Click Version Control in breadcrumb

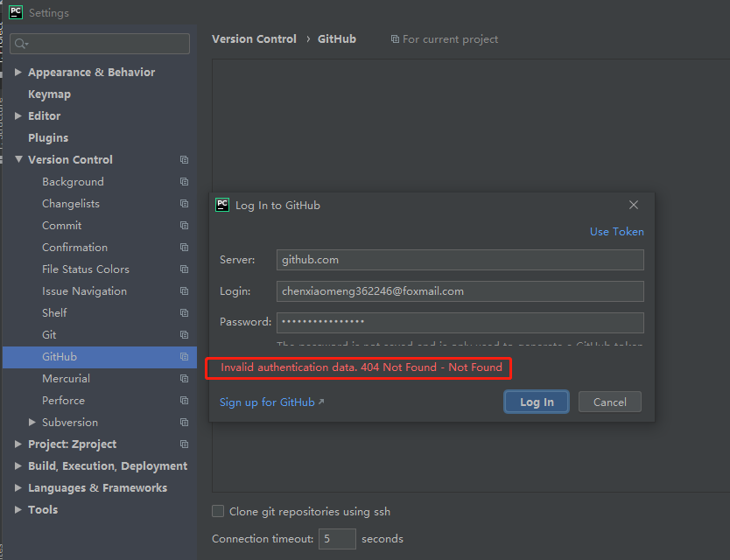254,39
